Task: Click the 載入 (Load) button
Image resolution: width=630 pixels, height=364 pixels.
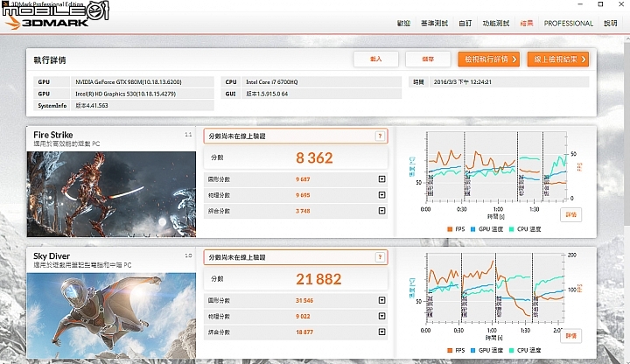Action: coord(375,59)
